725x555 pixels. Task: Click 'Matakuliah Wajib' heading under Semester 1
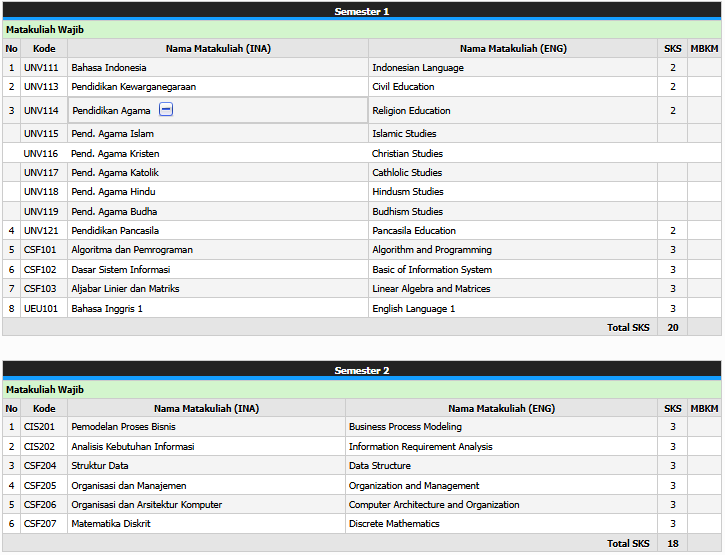coord(45,30)
